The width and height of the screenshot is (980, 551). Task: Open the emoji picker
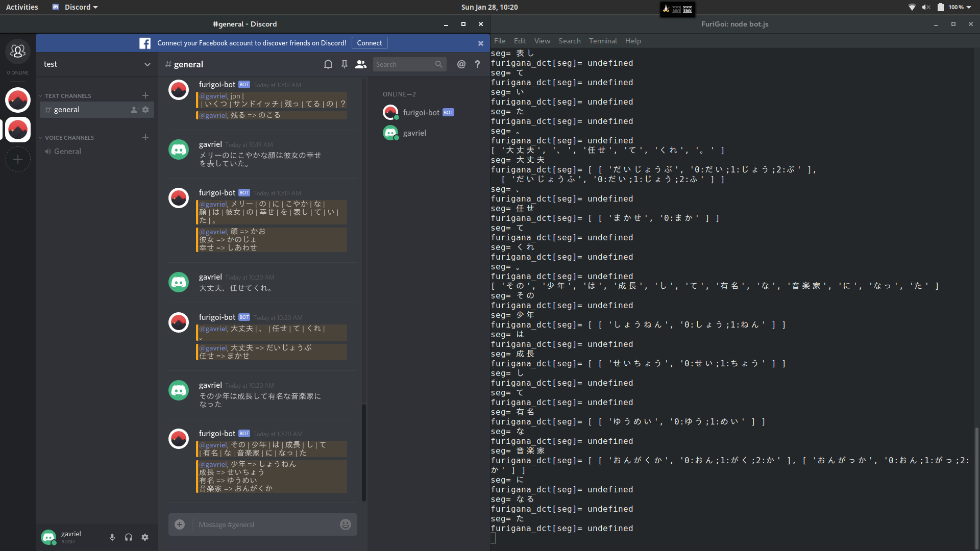tap(346, 524)
